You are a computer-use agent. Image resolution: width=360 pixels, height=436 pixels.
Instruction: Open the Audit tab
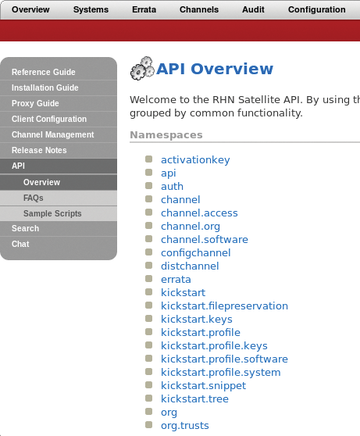253,10
